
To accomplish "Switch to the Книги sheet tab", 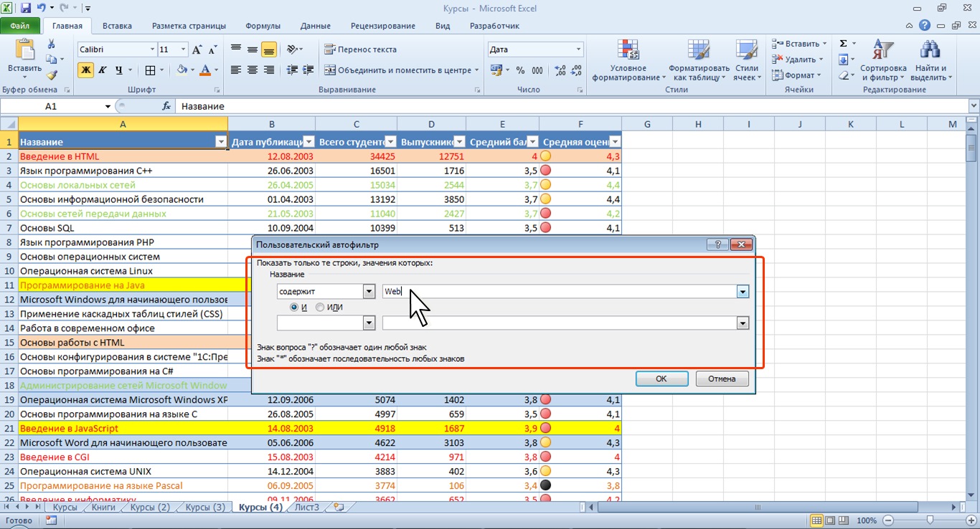I will tap(103, 507).
